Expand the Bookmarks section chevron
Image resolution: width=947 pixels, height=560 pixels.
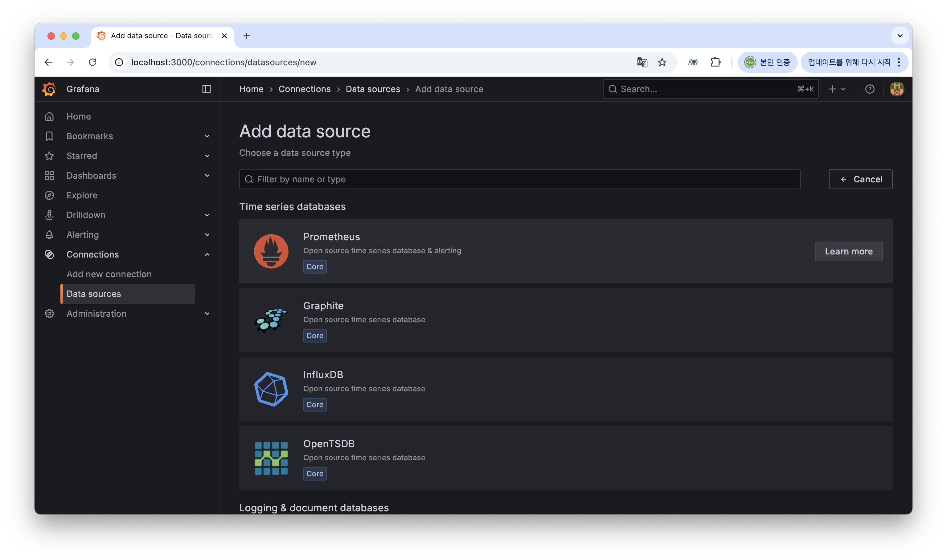coord(207,136)
